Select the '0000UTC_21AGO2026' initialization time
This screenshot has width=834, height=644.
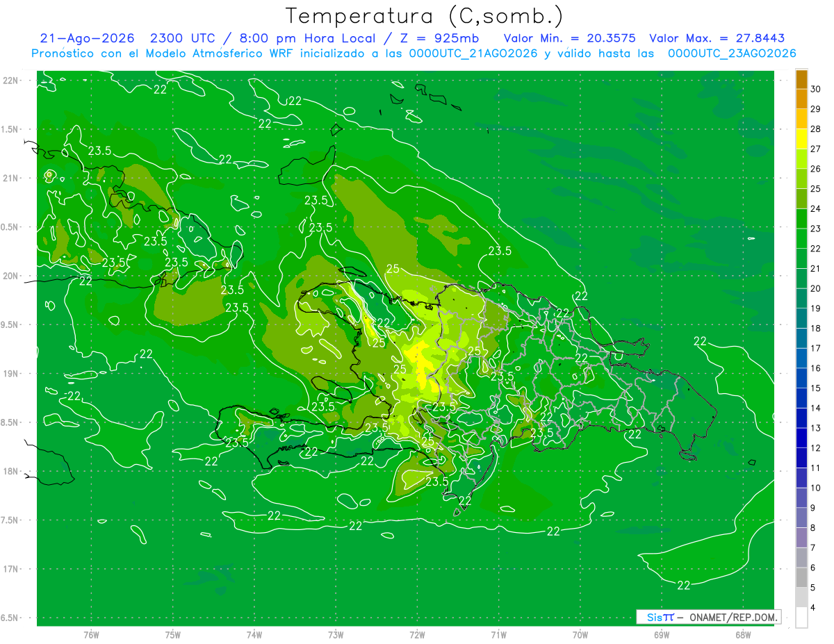473,53
